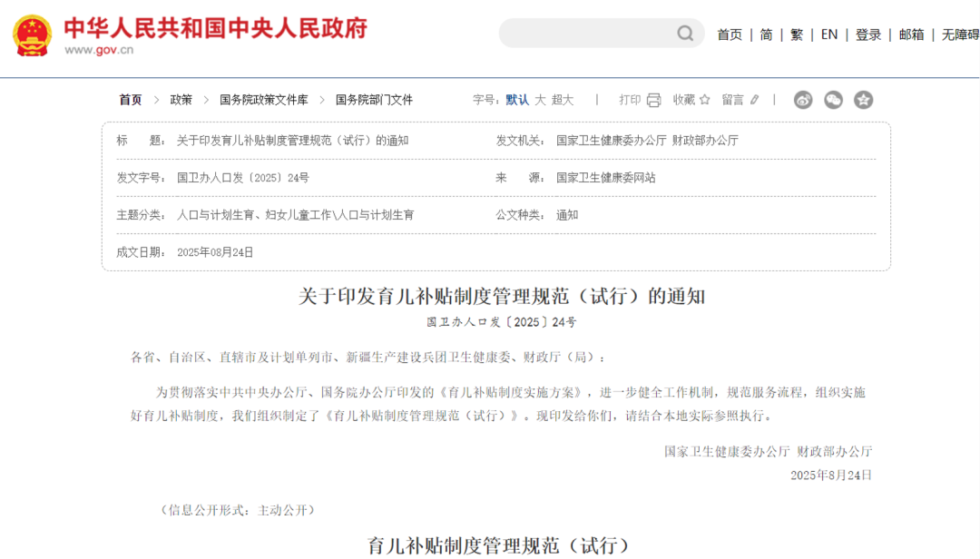Switch to EN English version
The image size is (980, 559).
tap(829, 34)
